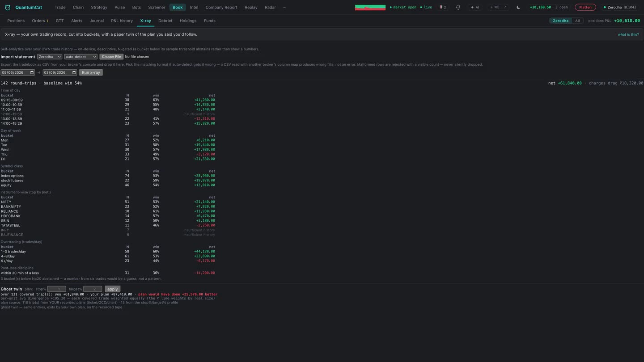This screenshot has height=362, width=644.
Task: Switch to the GTT tab
Action: point(59,21)
